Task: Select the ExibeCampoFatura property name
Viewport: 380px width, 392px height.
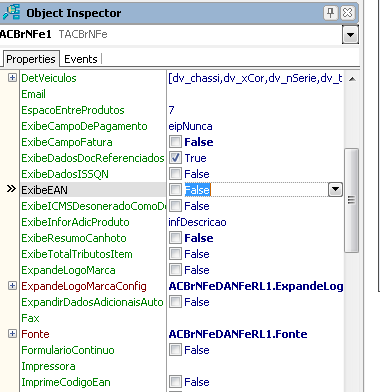Action: pyautogui.click(x=67, y=142)
